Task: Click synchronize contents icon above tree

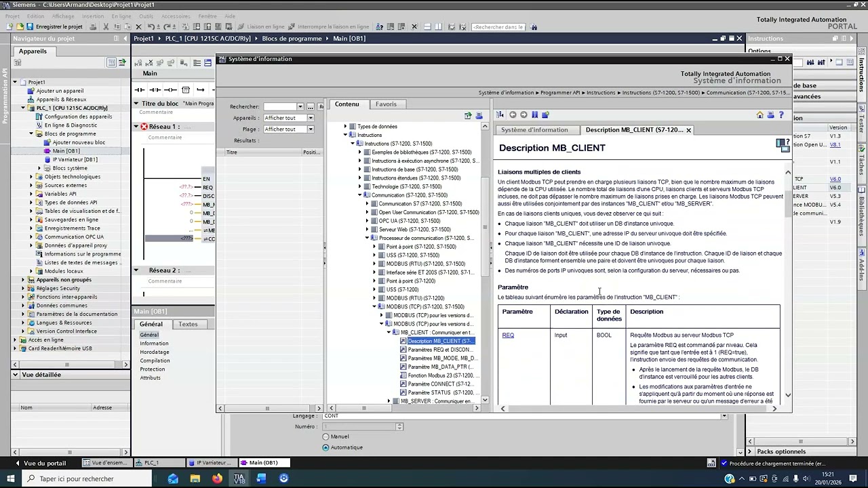Action: pos(468,116)
